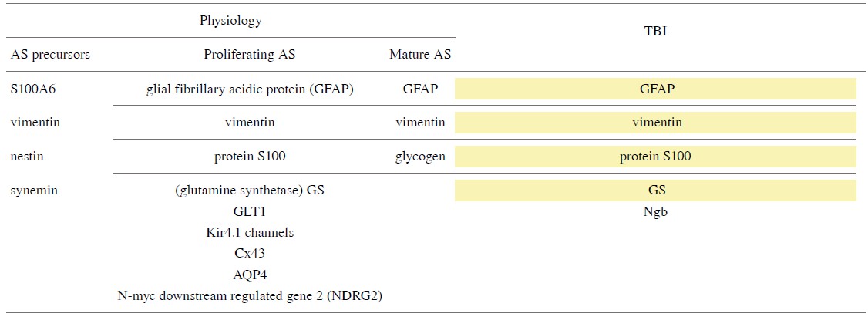Click the AQP4 entry
The width and height of the screenshot is (868, 317).
249,274
